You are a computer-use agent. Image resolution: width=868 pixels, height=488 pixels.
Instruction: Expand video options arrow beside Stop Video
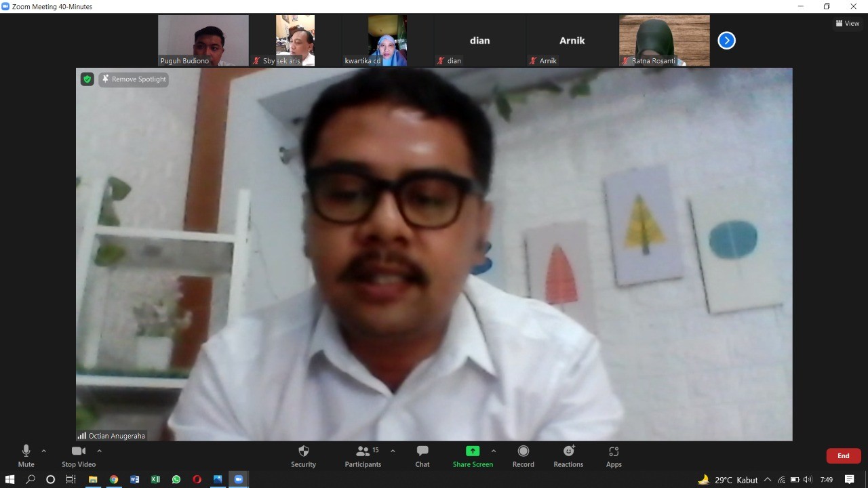(99, 451)
